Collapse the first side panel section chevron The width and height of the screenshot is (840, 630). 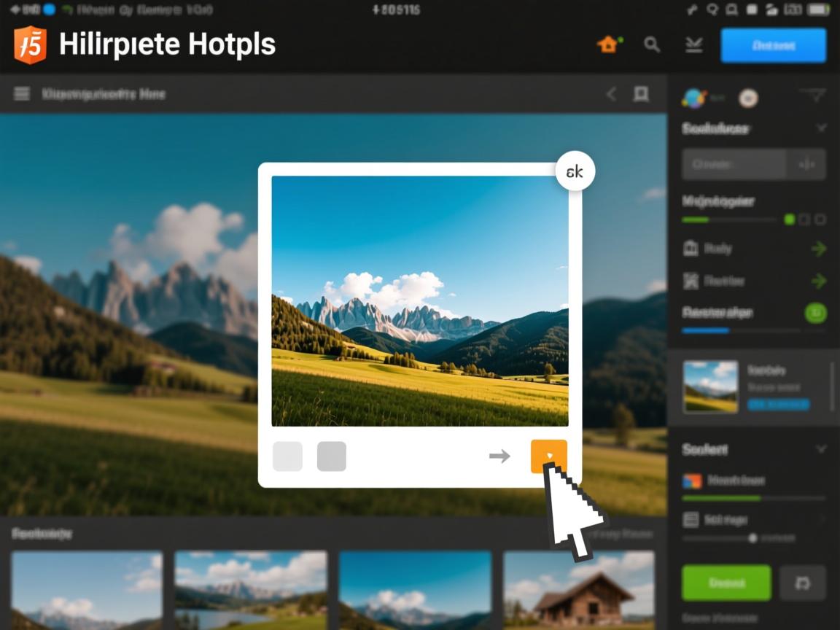[x=821, y=128]
